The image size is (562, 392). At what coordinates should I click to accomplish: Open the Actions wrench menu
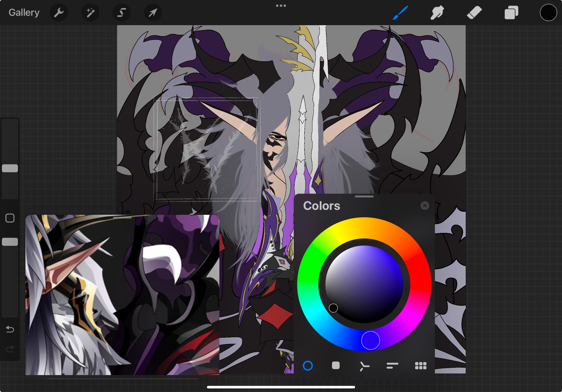tap(59, 12)
